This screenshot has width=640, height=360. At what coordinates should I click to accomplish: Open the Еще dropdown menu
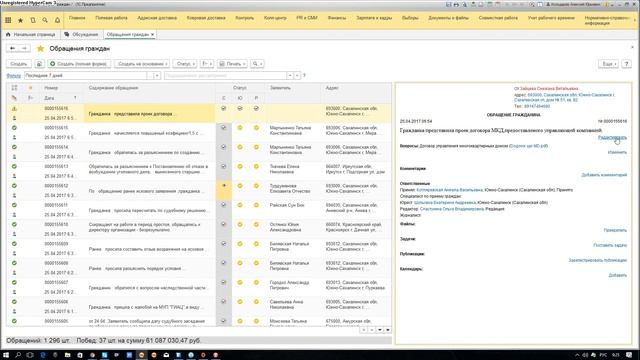click(x=609, y=64)
